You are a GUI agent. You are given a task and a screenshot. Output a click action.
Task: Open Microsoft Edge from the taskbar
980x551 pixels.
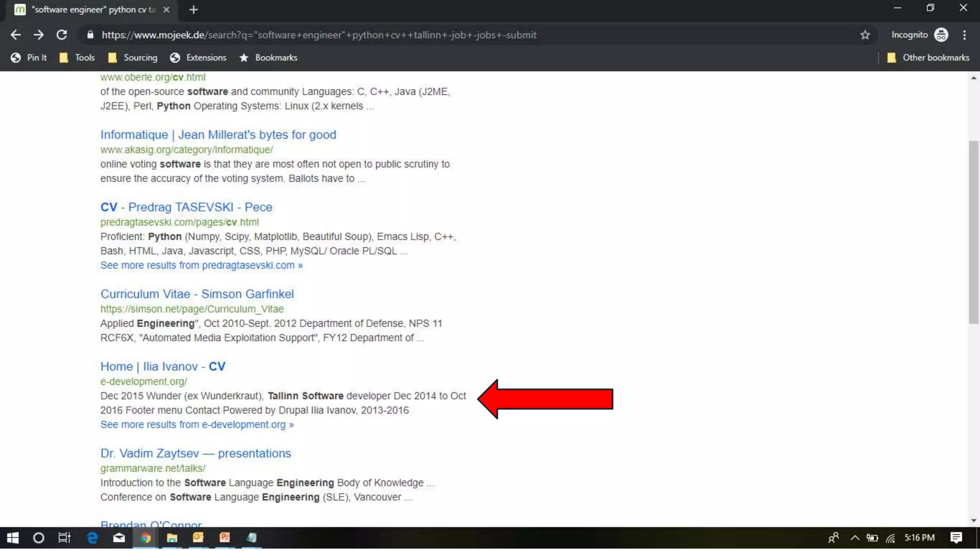(92, 538)
